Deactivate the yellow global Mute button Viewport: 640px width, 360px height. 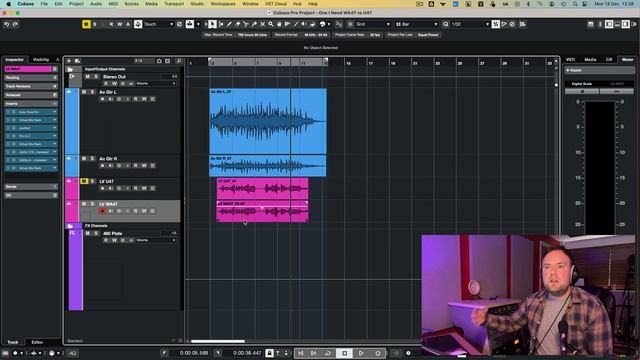tap(86, 24)
